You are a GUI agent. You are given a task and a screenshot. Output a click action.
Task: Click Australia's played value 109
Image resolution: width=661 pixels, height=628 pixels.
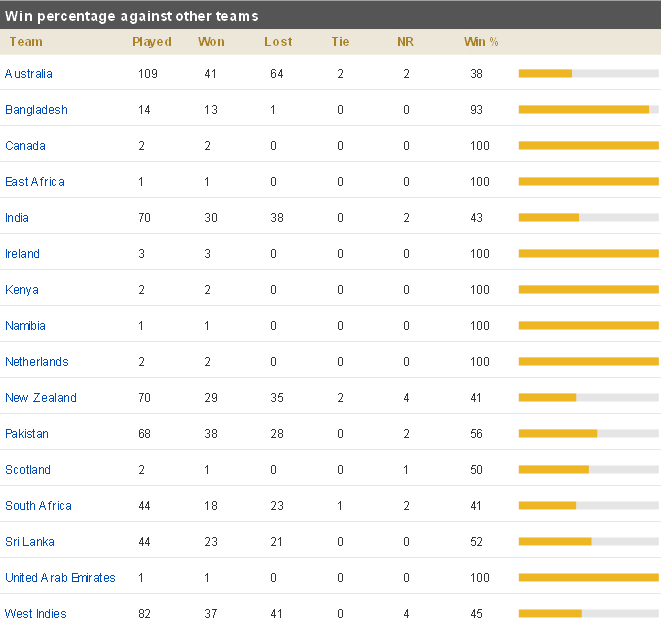coord(148,74)
